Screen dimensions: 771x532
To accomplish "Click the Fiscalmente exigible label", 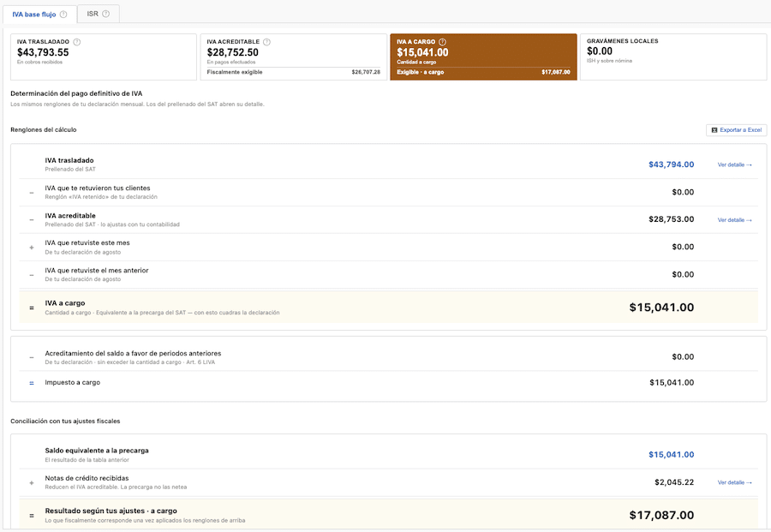I will (235, 72).
